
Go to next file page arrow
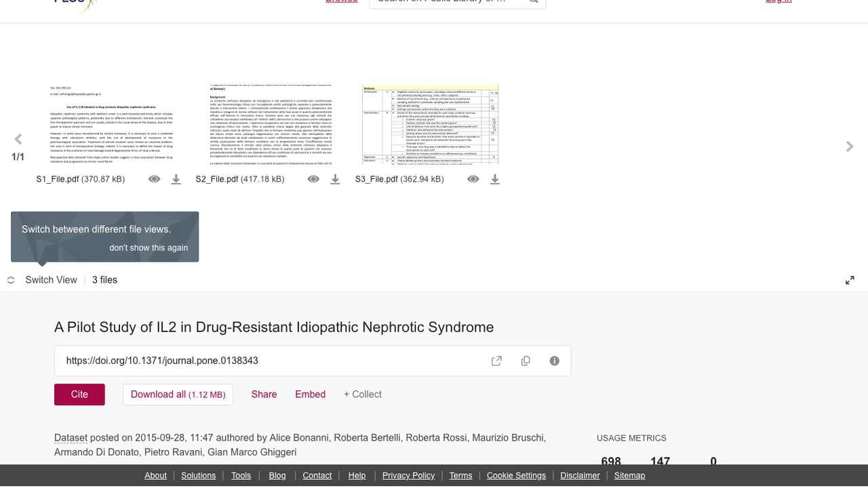pyautogui.click(x=850, y=146)
